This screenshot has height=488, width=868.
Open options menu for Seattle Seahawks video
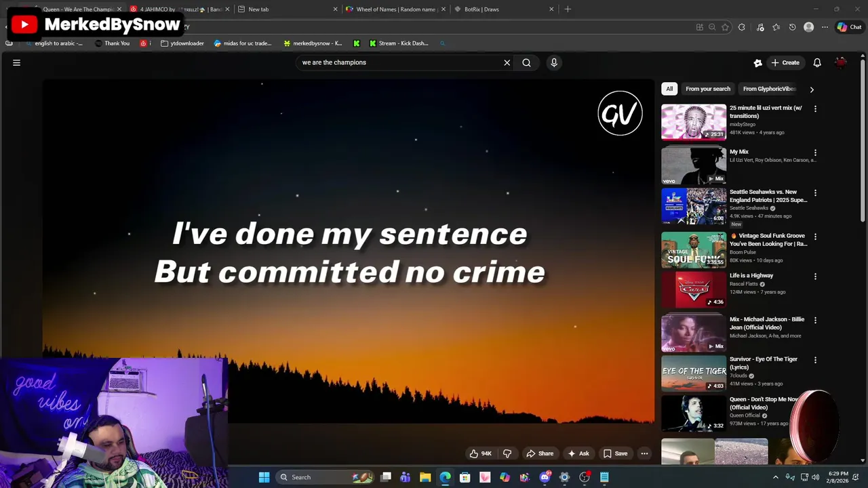click(815, 192)
